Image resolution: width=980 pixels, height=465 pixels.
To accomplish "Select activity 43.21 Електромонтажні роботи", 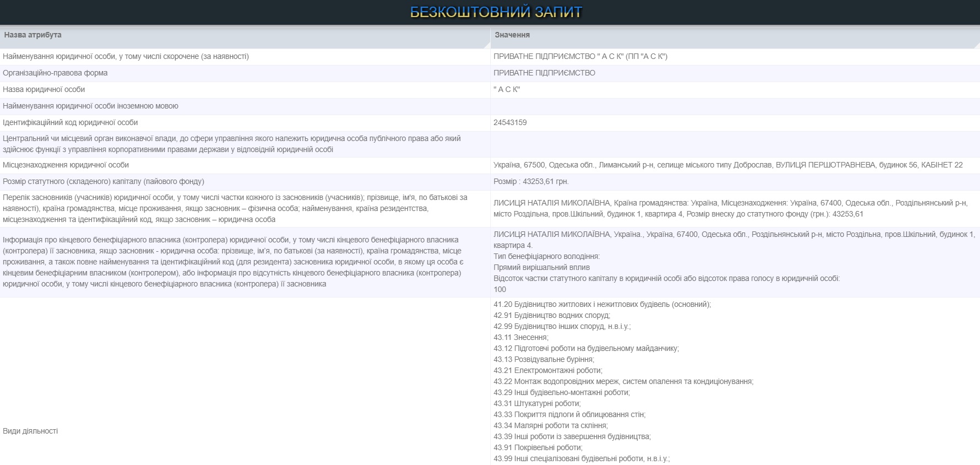I will pos(548,370).
